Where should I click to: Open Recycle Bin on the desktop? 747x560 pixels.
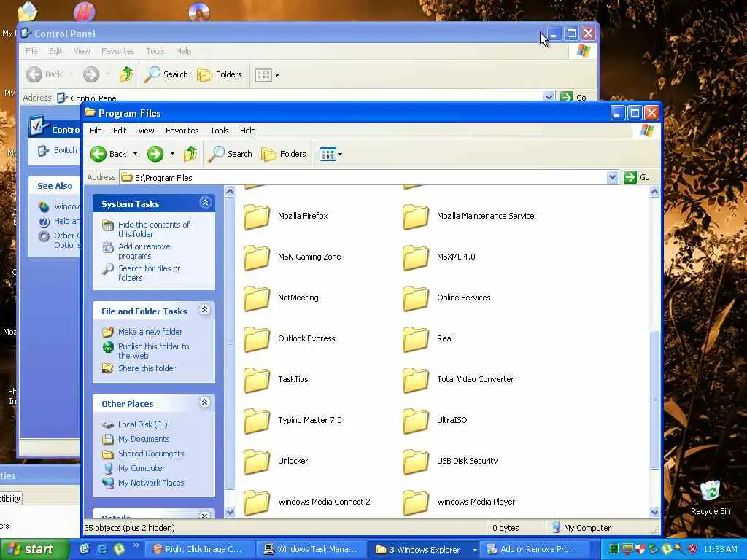pyautogui.click(x=711, y=497)
